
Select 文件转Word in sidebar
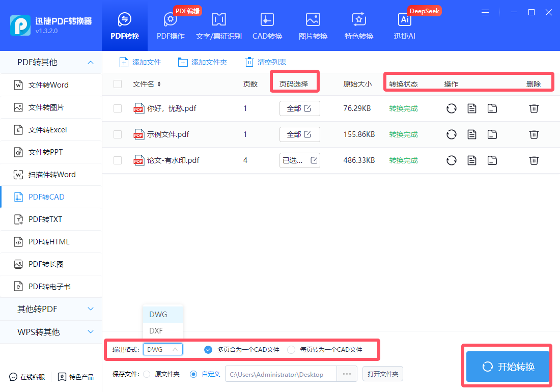point(51,85)
